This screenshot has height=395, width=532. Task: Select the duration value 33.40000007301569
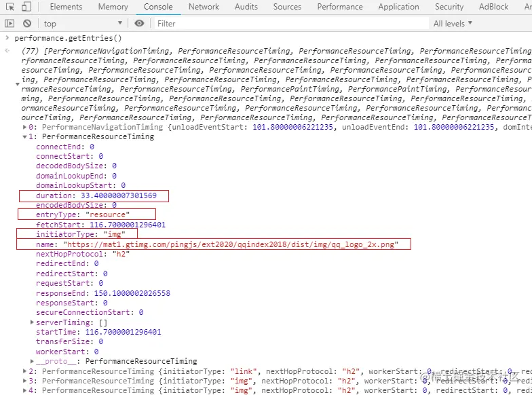pyautogui.click(x=118, y=195)
